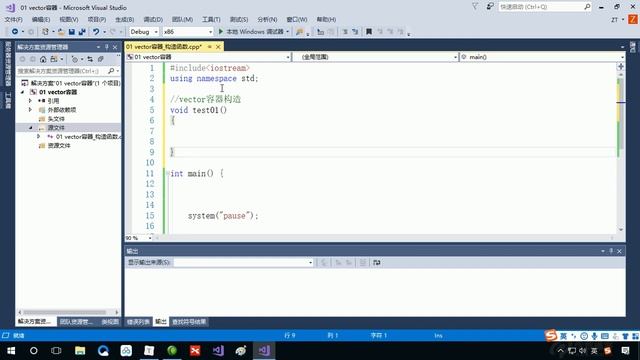This screenshot has height=360, width=640.
Task: Open the Tools menu
Action: click(x=211, y=19)
